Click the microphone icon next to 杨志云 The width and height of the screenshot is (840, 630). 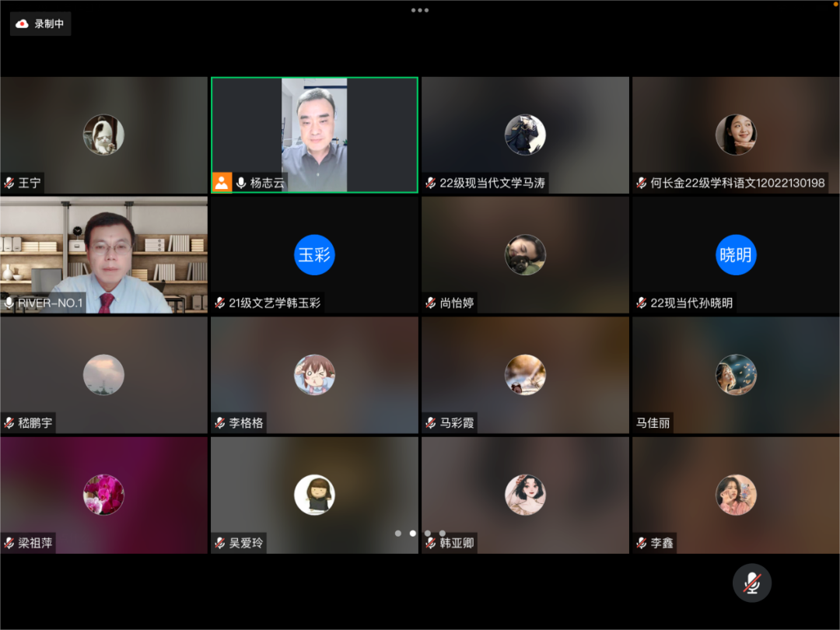[241, 183]
